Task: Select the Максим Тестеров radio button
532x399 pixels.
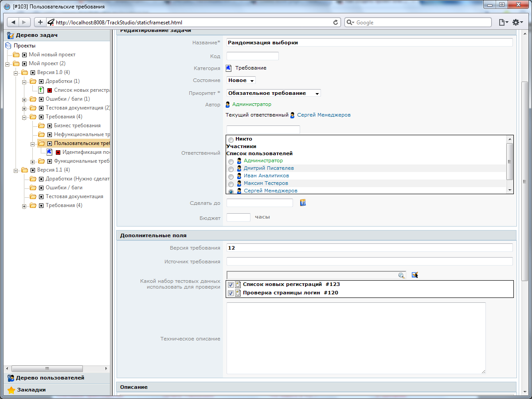Action: point(231,184)
